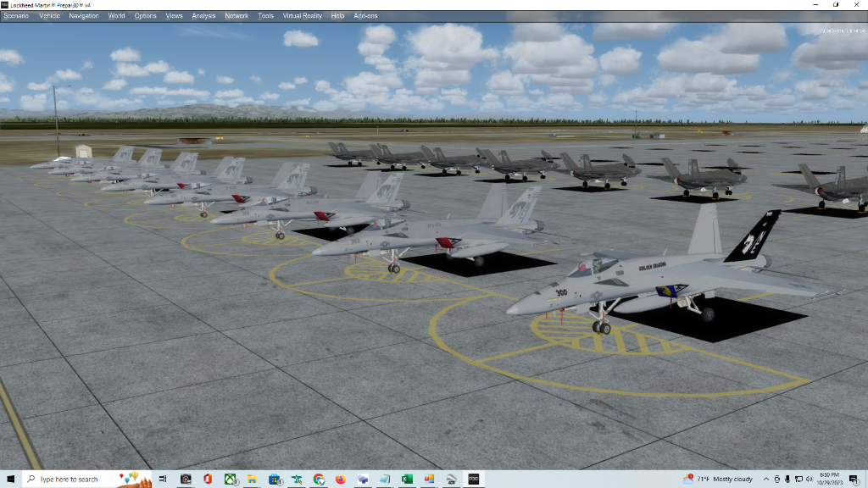Open Google Chrome from the taskbar
Screen dimensions: 868x488
pos(319,479)
